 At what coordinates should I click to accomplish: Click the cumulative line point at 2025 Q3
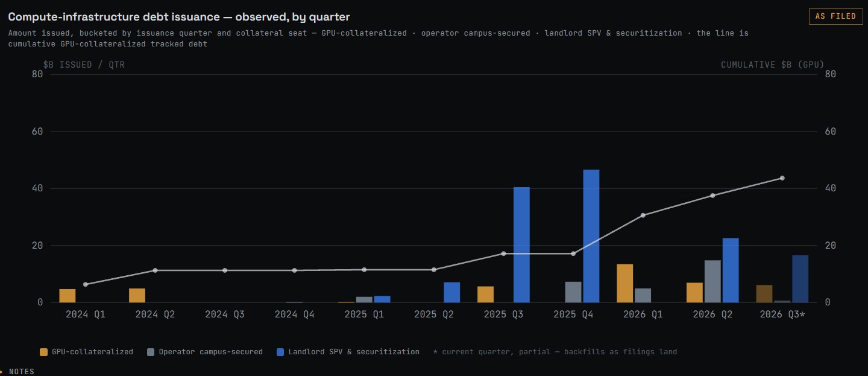tap(504, 253)
